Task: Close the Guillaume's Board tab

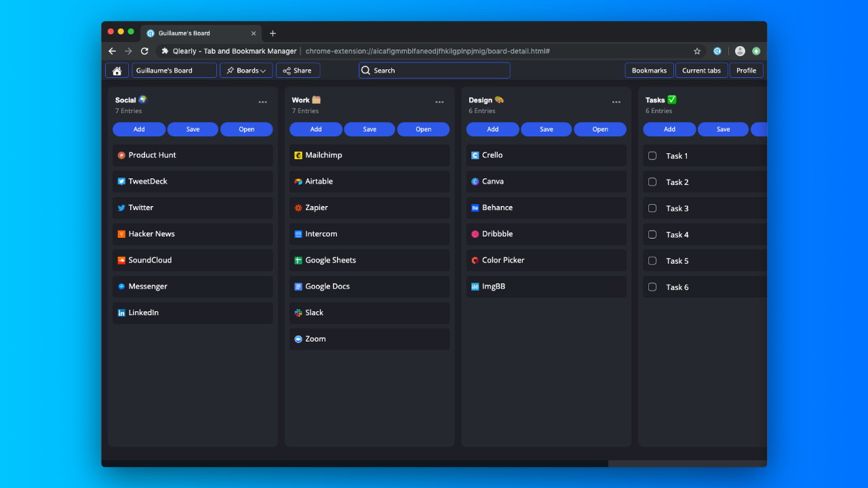Action: (254, 33)
